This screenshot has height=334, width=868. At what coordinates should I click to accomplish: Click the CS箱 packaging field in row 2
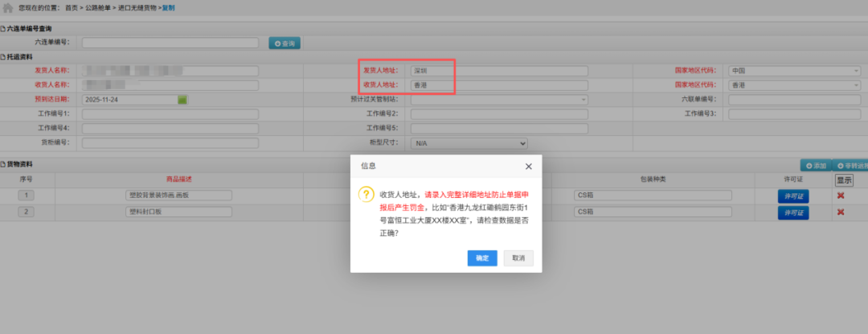[653, 212]
